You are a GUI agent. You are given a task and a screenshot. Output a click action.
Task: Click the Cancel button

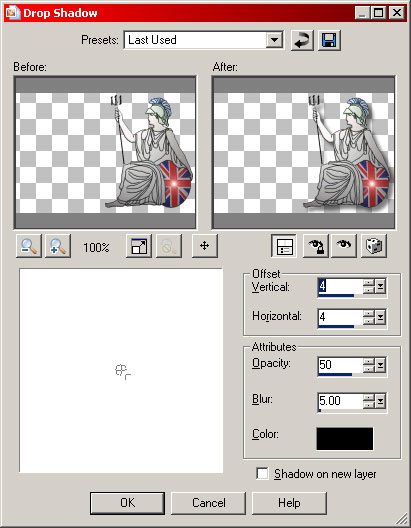click(x=209, y=503)
